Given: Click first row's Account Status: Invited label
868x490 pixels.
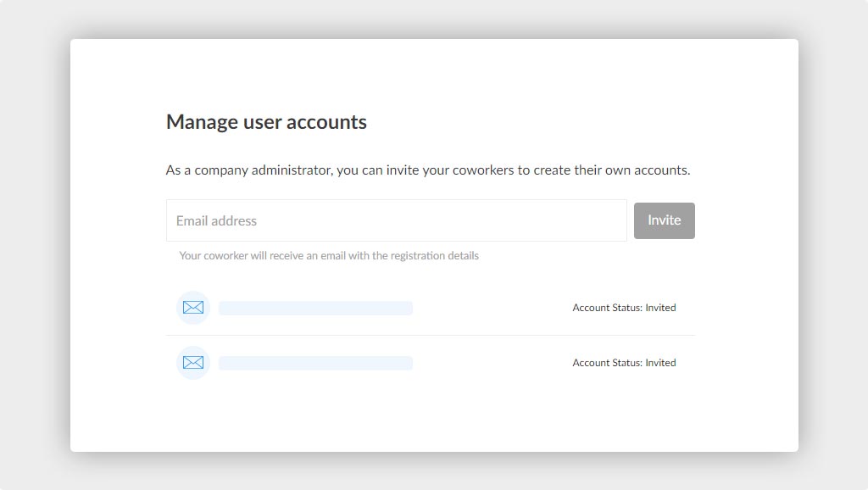Looking at the screenshot, I should pyautogui.click(x=624, y=307).
